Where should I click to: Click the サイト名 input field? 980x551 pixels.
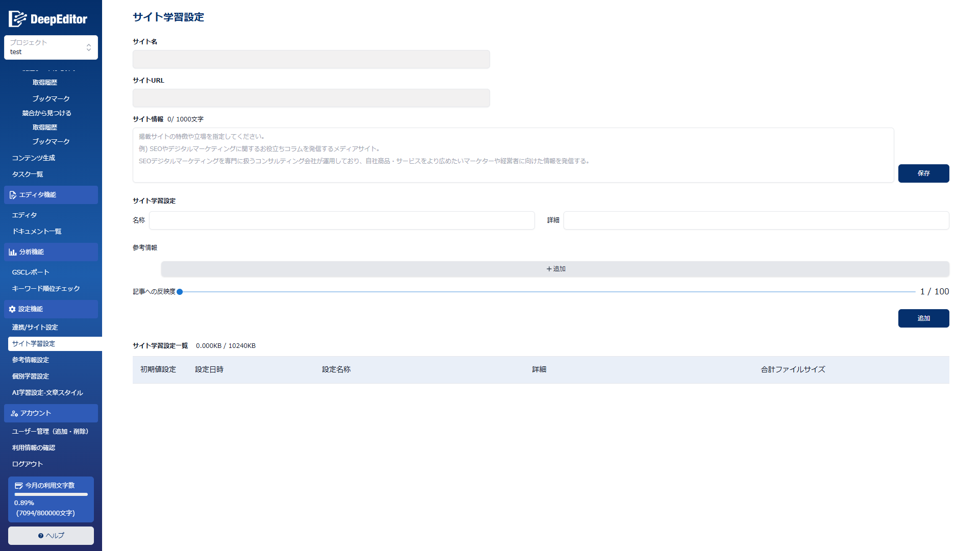(x=311, y=59)
